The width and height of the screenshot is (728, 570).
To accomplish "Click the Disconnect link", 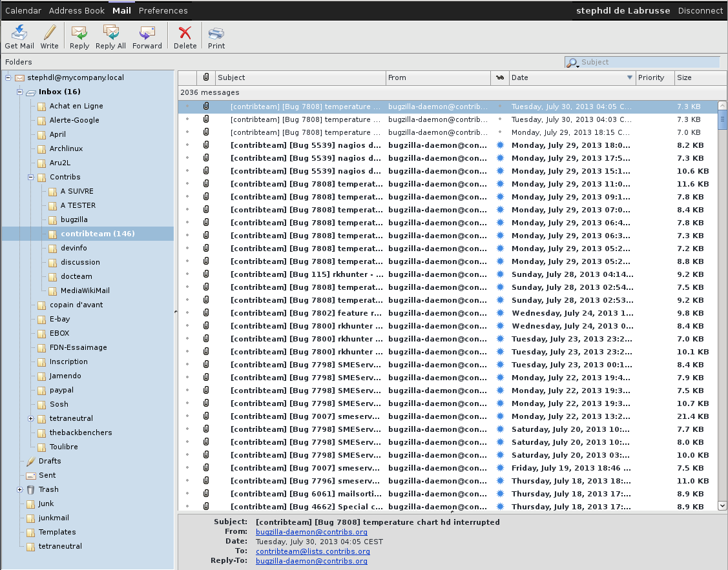I will coord(700,11).
